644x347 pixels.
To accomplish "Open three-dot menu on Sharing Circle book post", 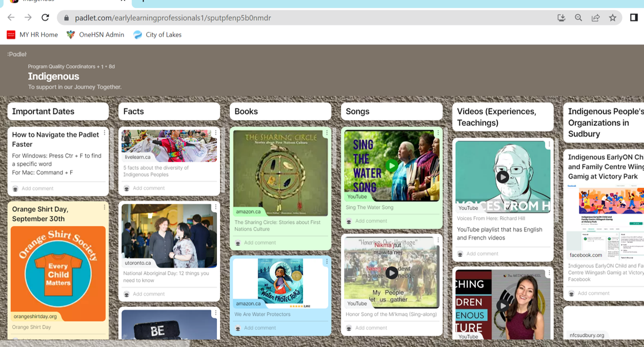I will click(x=327, y=133).
